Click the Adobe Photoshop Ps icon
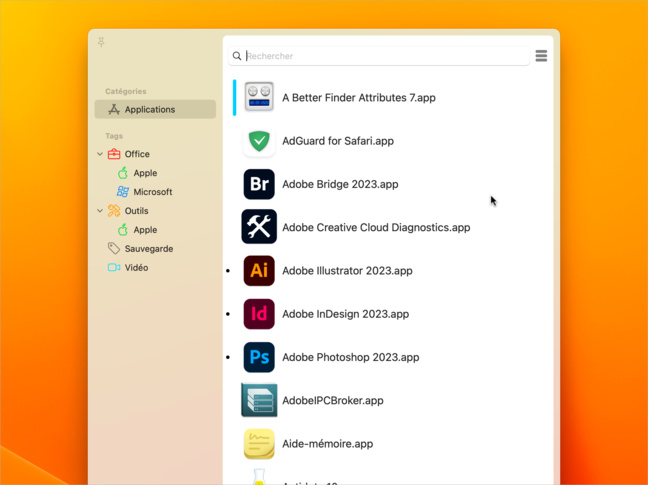The width and height of the screenshot is (648, 485). [259, 357]
